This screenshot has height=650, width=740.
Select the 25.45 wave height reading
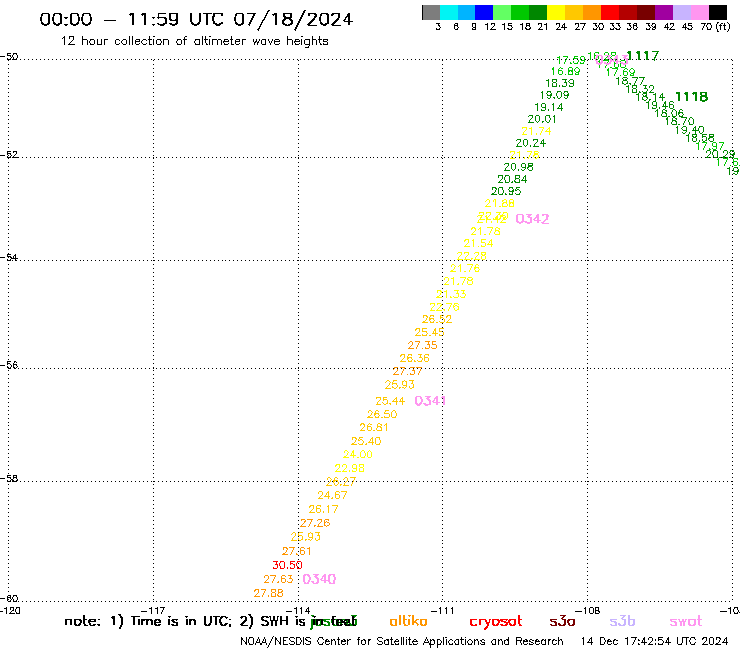tap(429, 332)
